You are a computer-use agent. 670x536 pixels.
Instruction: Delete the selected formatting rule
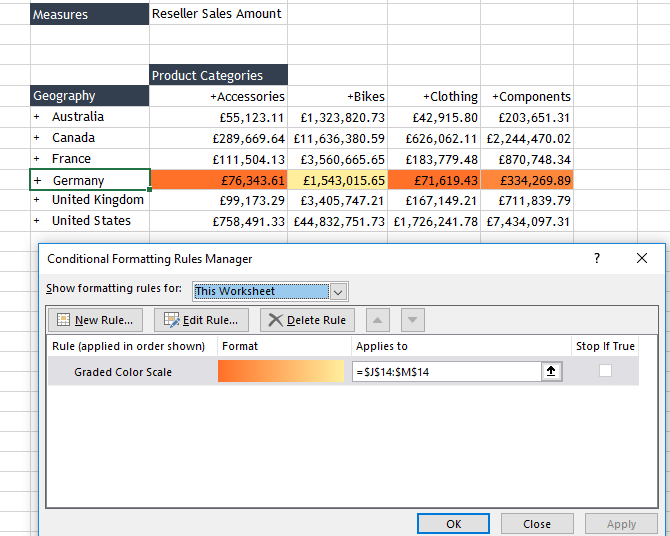click(x=307, y=320)
